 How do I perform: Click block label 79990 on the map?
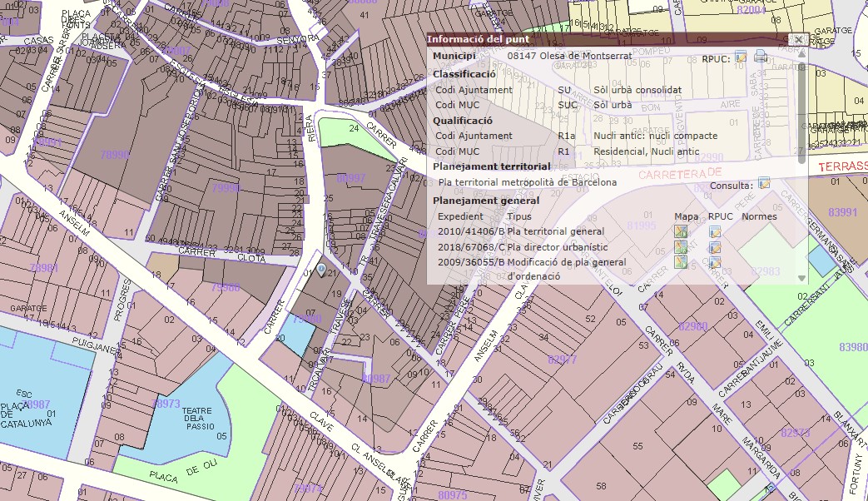226,188
